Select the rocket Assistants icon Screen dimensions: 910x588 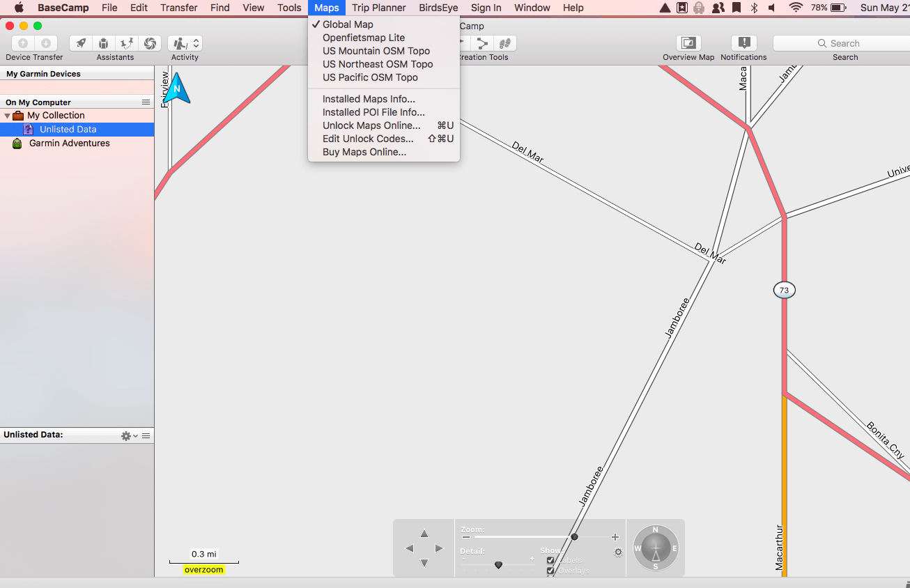coord(81,43)
